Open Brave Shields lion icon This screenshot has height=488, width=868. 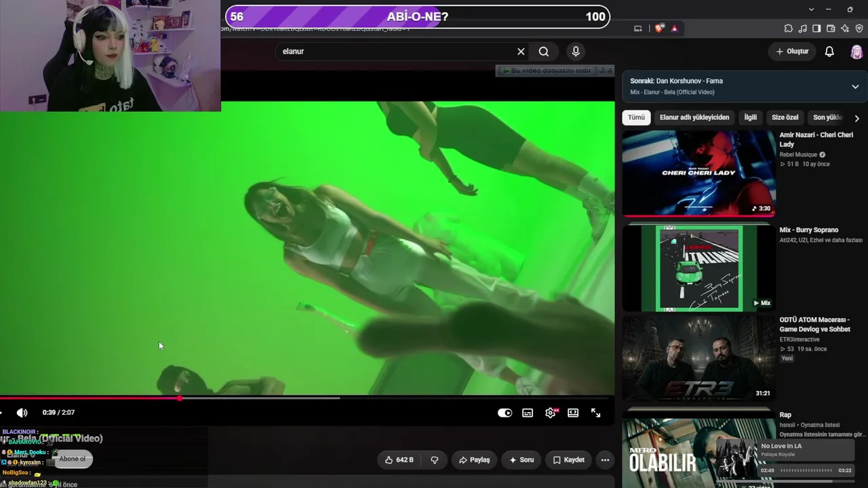pos(659,28)
